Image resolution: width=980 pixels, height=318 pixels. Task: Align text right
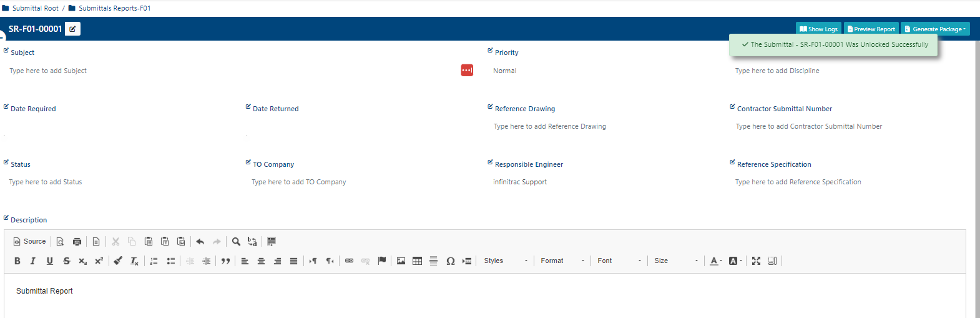point(277,261)
